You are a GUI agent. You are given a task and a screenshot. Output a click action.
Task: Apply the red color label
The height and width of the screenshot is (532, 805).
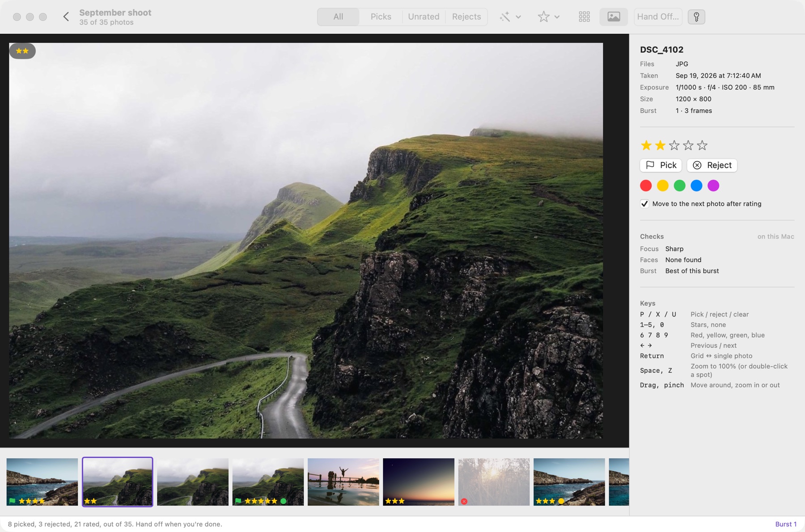pyautogui.click(x=646, y=186)
